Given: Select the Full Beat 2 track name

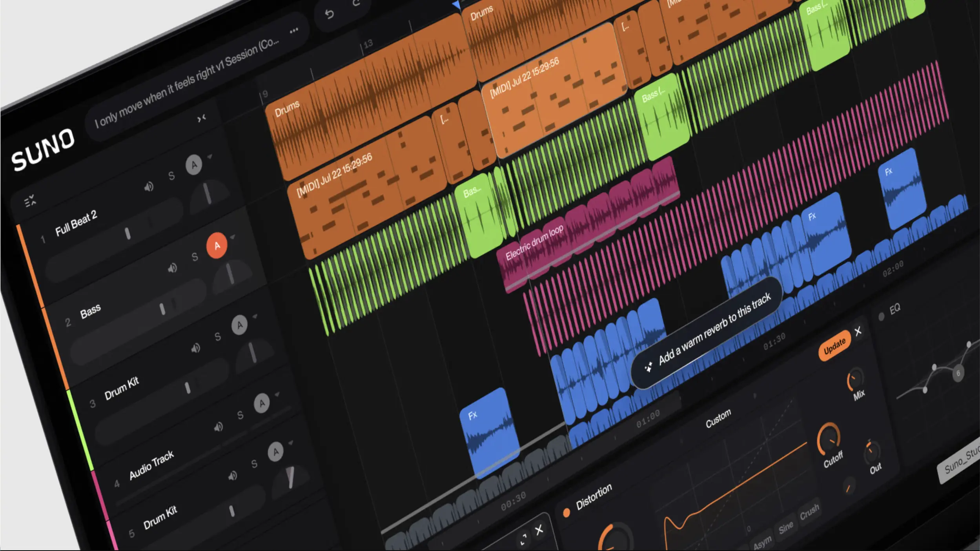Looking at the screenshot, I should [x=76, y=223].
